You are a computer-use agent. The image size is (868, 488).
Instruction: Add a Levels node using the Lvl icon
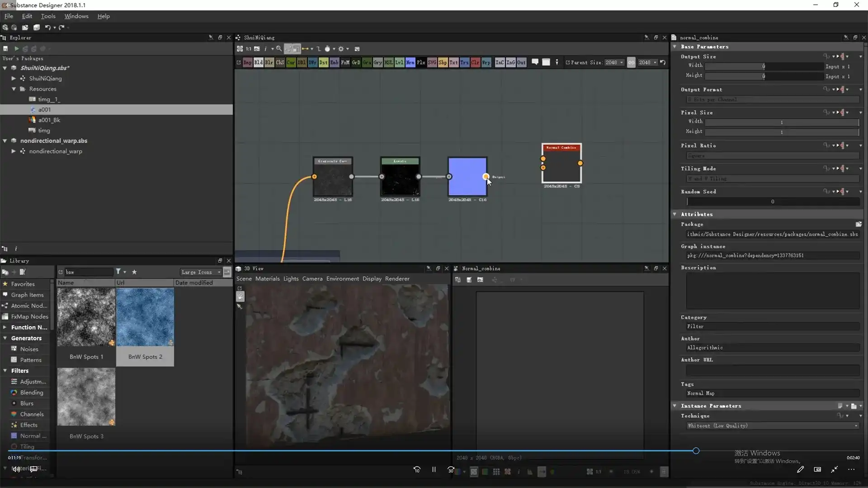[398, 62]
